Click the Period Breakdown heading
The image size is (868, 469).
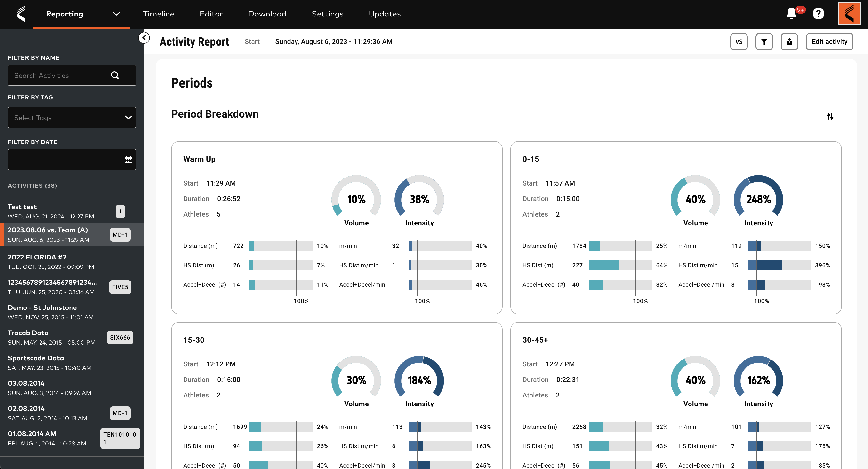215,114
